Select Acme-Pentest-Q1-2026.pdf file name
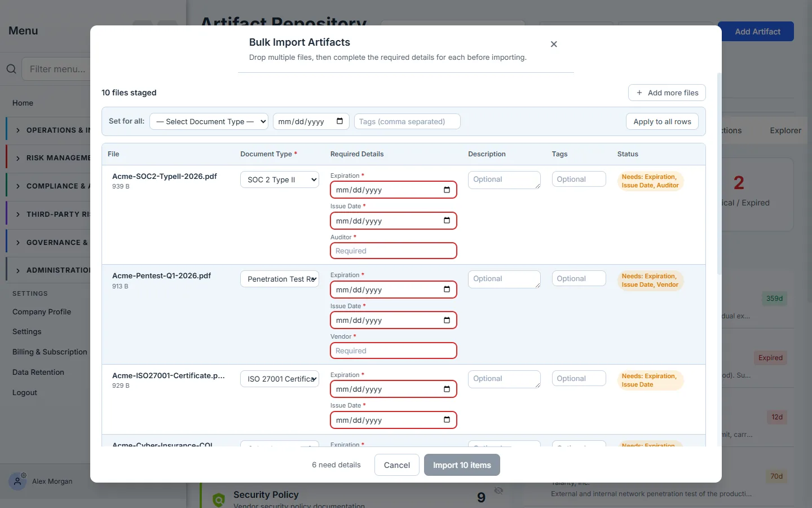 (x=161, y=275)
